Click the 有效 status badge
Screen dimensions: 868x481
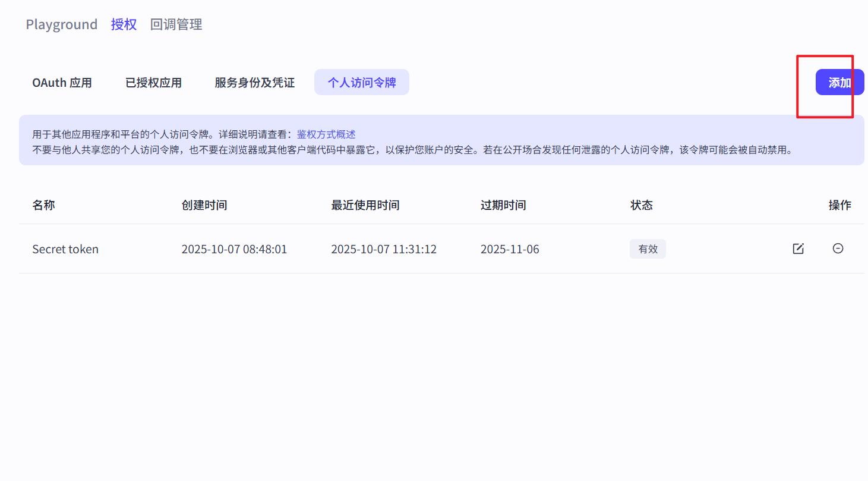pos(648,249)
